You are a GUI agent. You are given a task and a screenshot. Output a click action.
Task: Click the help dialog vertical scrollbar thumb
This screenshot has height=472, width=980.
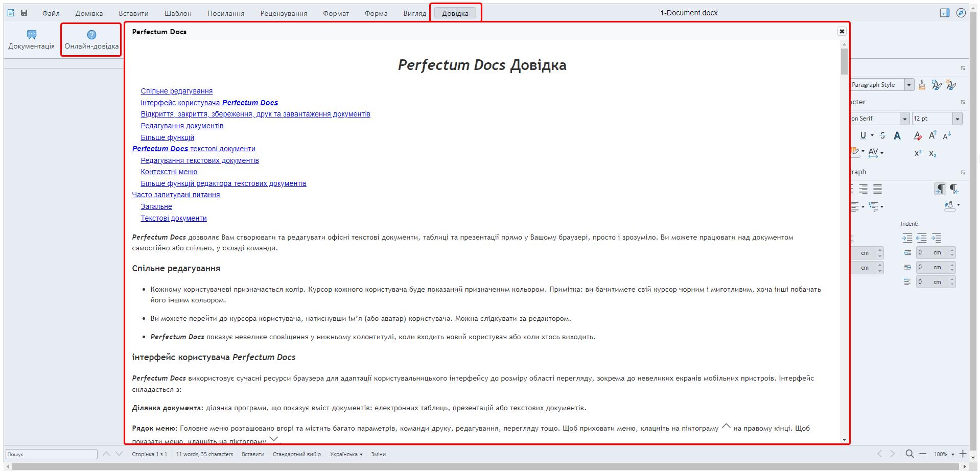844,61
